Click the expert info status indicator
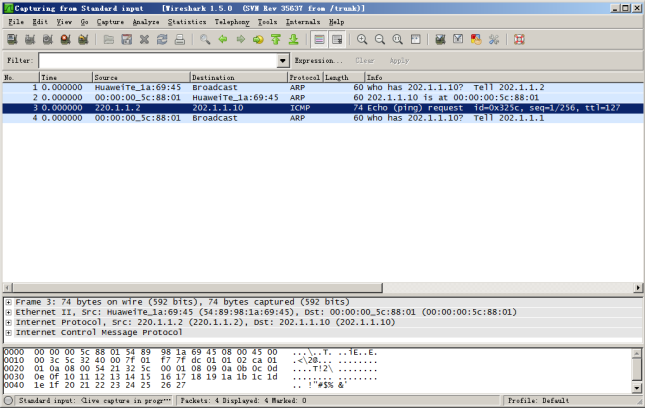Screen dimensions: 645x409 coord(9,401)
